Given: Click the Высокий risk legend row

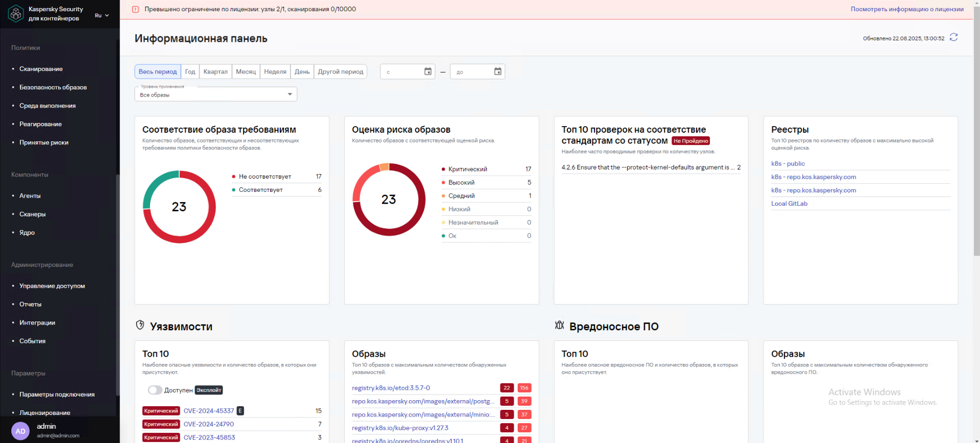Looking at the screenshot, I should coord(486,182).
